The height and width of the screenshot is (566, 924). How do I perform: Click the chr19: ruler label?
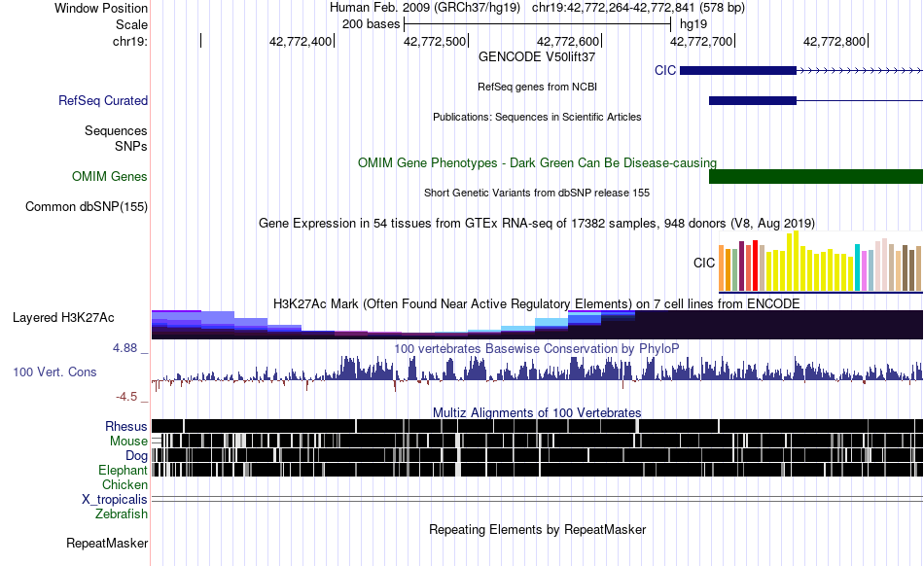point(130,41)
